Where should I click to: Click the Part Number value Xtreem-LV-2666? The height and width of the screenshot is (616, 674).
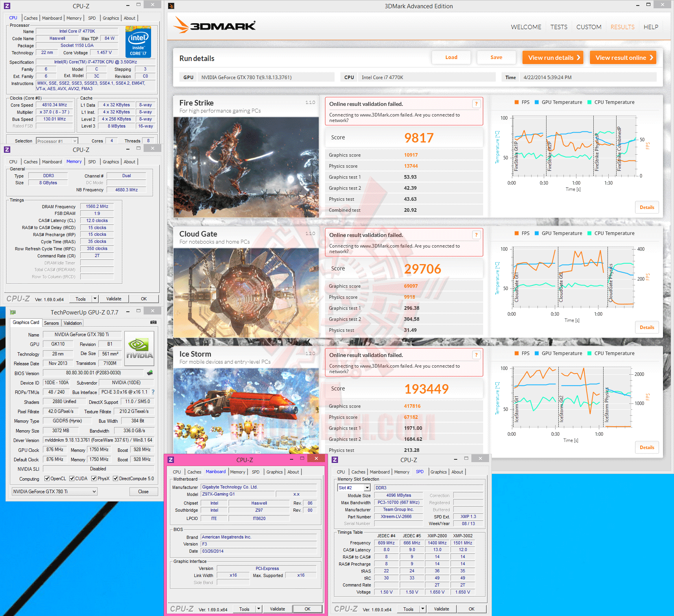pos(399,516)
